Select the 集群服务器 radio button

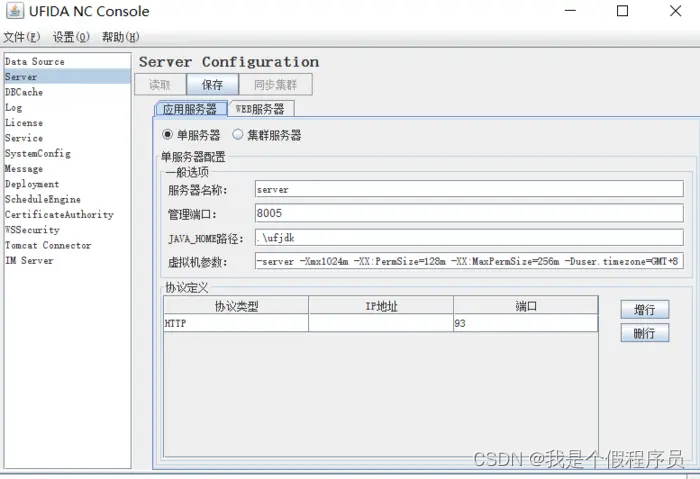[x=267, y=135]
